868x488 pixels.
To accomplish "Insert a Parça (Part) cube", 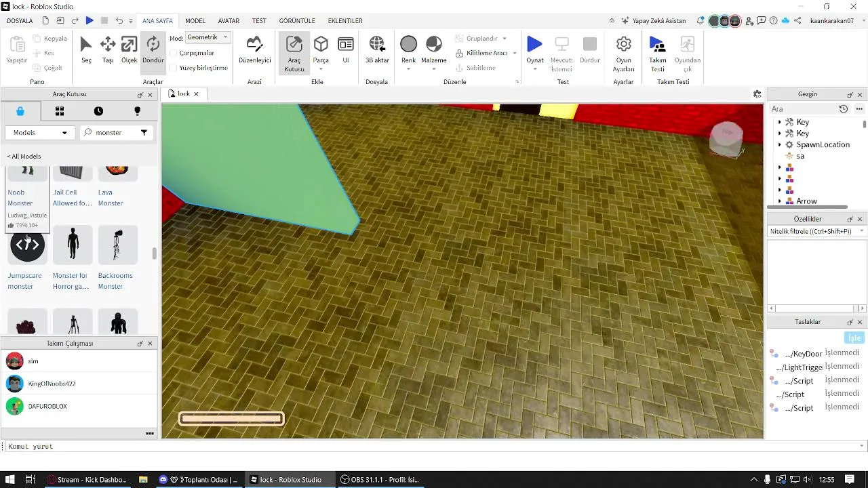I will (x=321, y=45).
